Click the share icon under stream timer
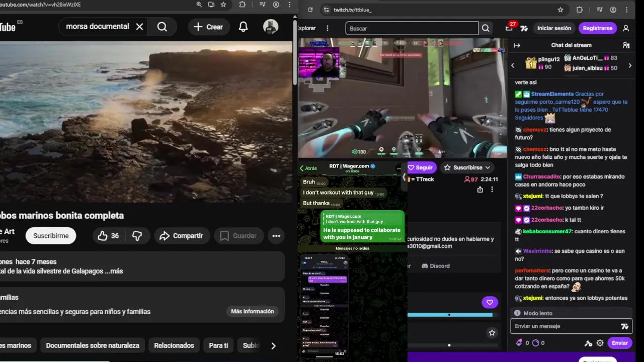The width and height of the screenshot is (644, 362). [480, 190]
